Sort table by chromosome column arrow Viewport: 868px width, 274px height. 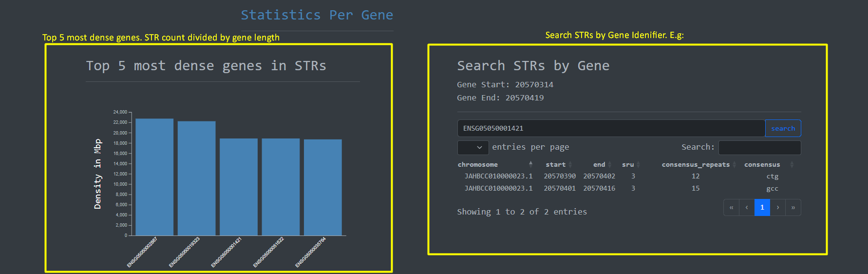(530, 164)
